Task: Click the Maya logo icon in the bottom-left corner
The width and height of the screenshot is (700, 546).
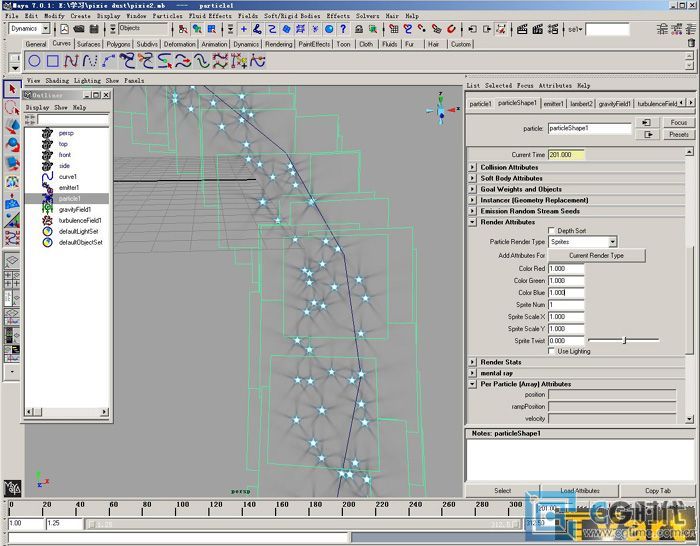Action: [12, 488]
